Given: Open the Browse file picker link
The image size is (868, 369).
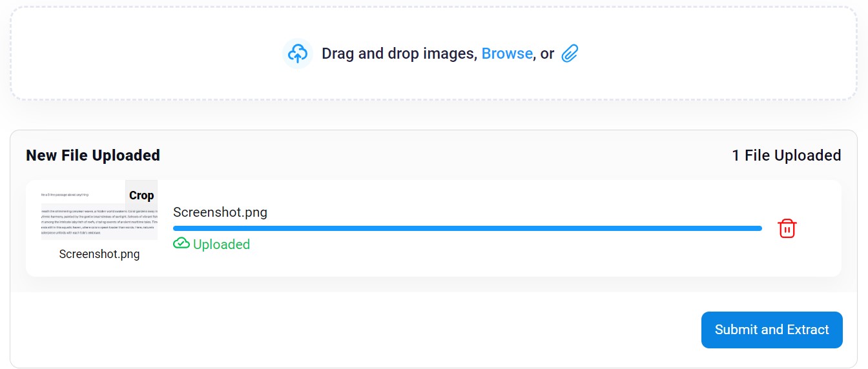Looking at the screenshot, I should point(507,54).
